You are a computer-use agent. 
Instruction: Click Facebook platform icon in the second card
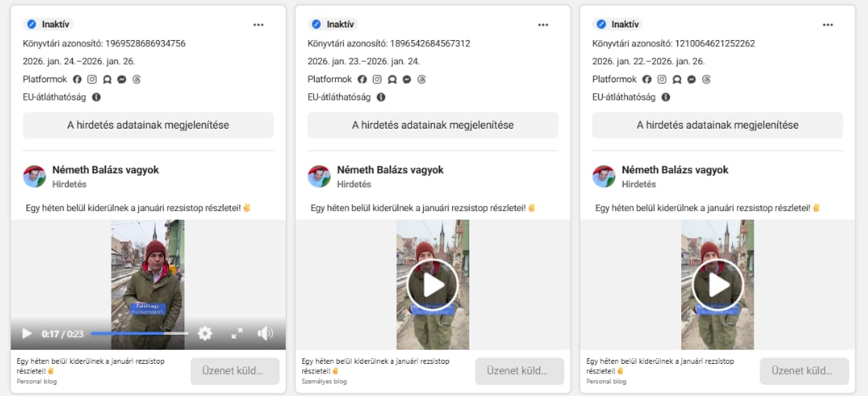362,79
